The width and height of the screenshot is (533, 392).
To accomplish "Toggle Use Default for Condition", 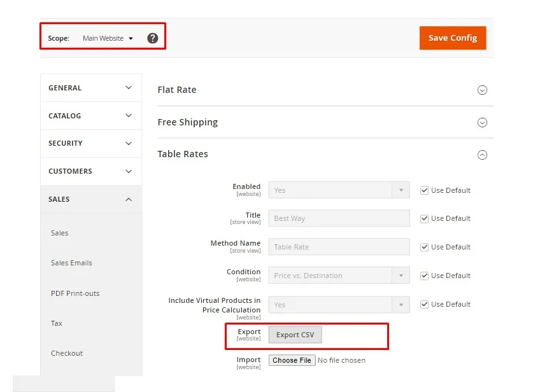I will [x=424, y=276].
